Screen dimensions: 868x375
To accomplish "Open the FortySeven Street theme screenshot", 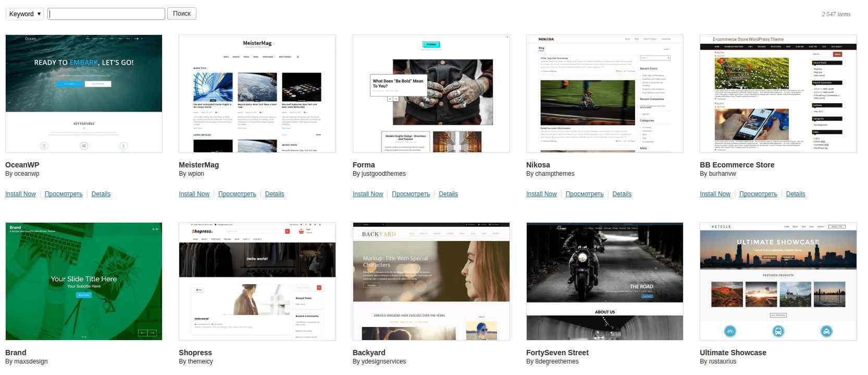I will point(605,282).
